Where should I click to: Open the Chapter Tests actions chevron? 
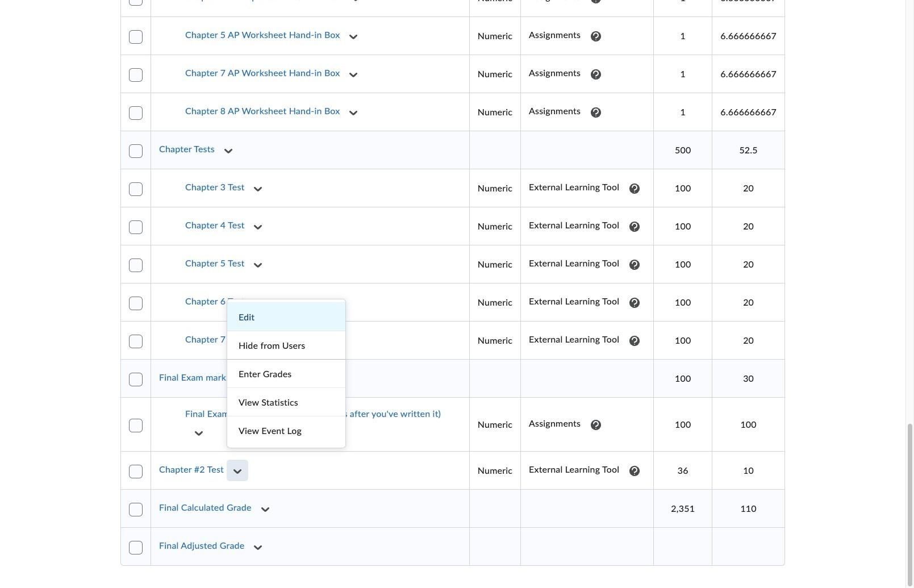click(x=228, y=151)
